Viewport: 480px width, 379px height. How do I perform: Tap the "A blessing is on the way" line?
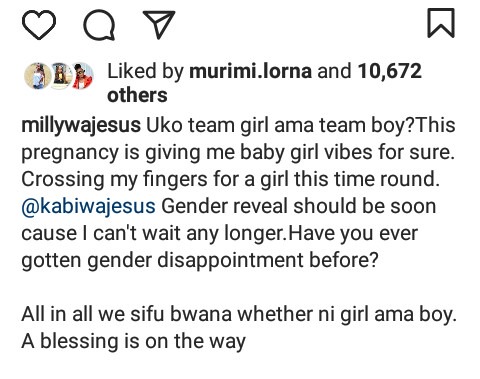click(x=134, y=341)
